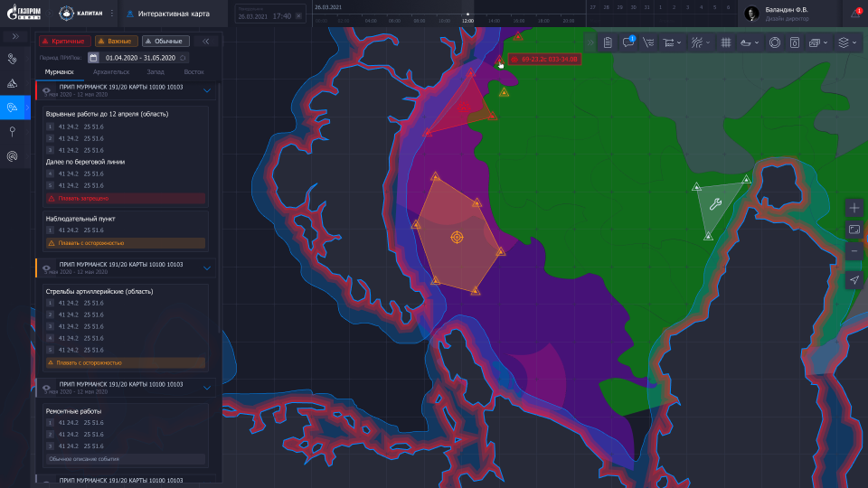Image resolution: width=868 pixels, height=488 pixels.
Task: Switch to the Архангельск tab
Action: point(111,70)
